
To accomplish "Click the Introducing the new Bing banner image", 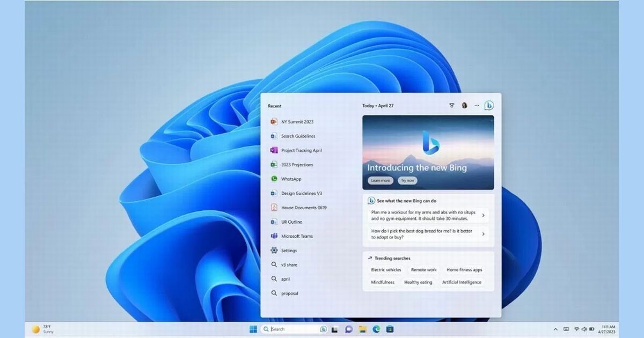I will [428, 152].
